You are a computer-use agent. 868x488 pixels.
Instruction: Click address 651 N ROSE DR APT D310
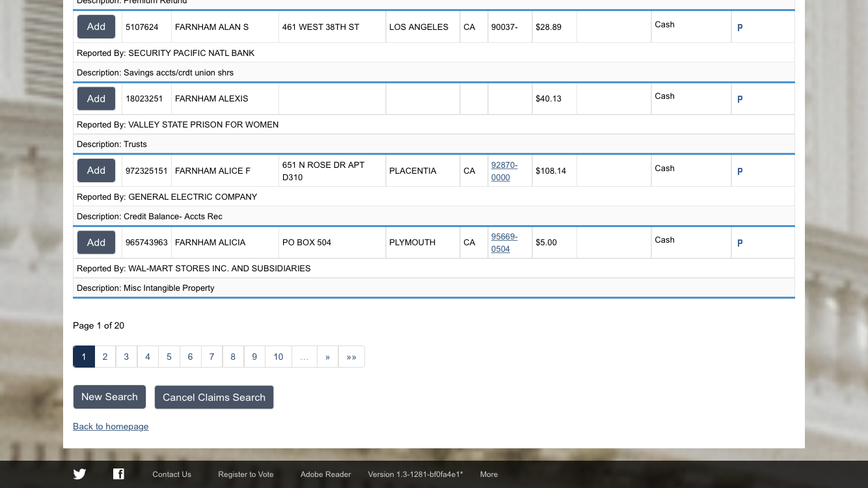point(323,171)
